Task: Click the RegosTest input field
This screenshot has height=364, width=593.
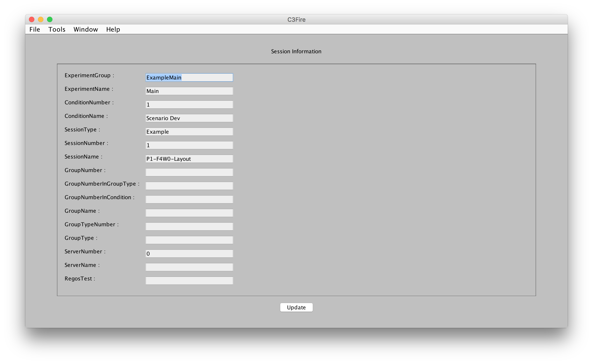Action: (189, 281)
